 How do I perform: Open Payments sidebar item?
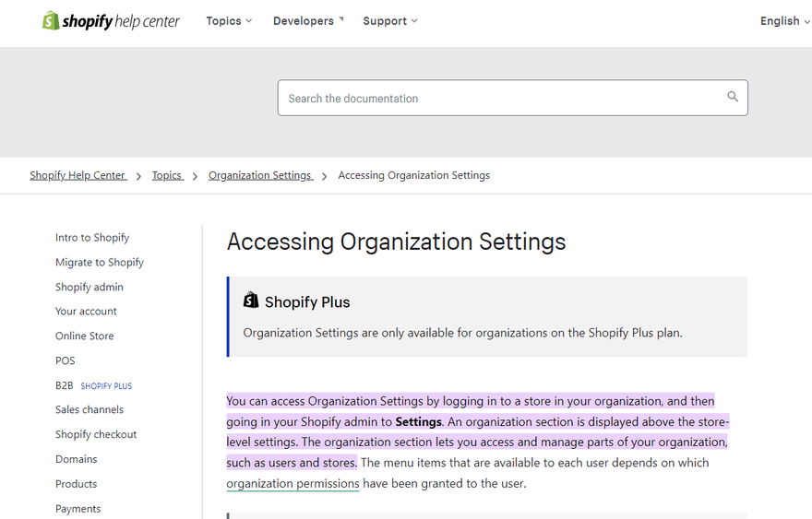(78, 509)
